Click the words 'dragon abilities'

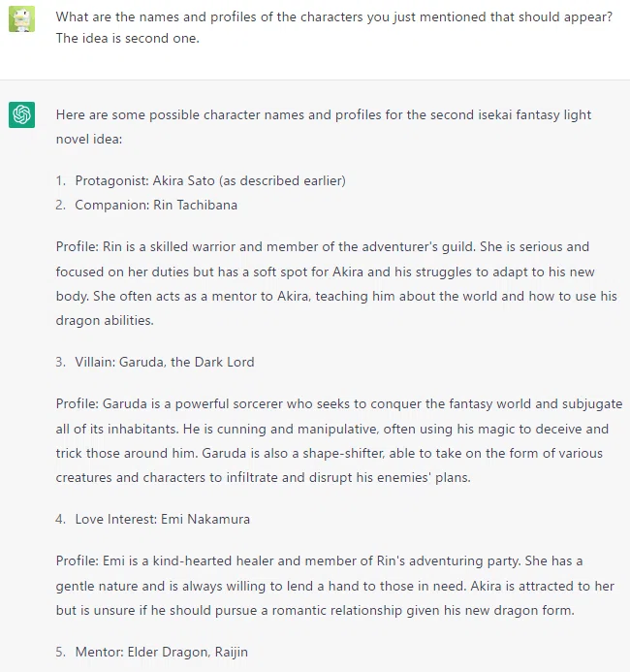tap(104, 321)
